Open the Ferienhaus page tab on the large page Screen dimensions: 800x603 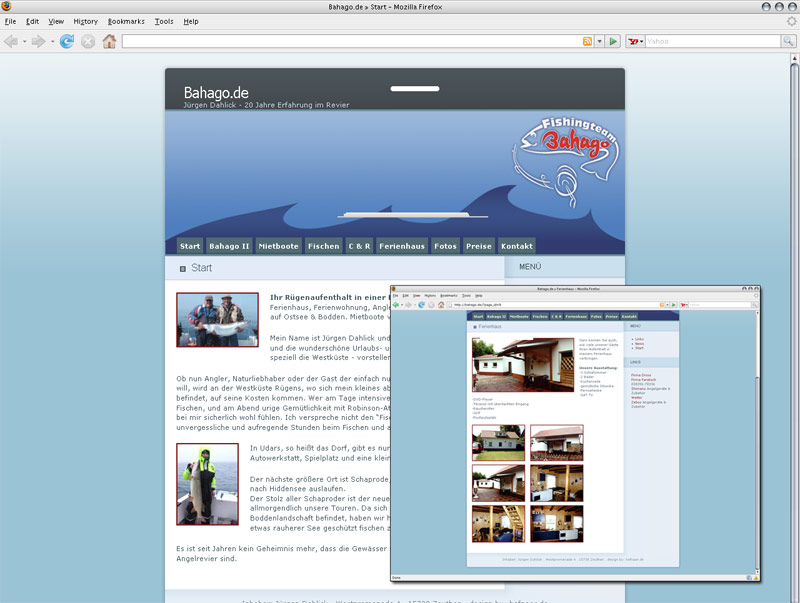401,246
